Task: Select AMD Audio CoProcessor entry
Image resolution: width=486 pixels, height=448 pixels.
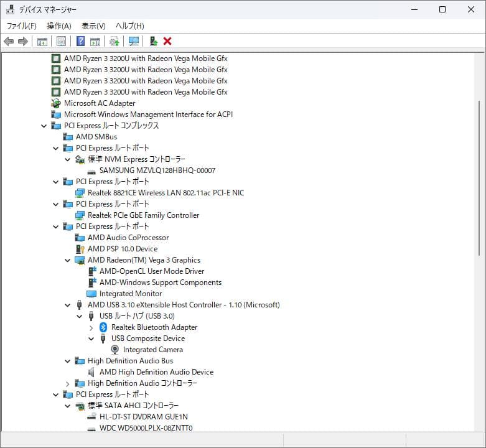Action: [128, 238]
